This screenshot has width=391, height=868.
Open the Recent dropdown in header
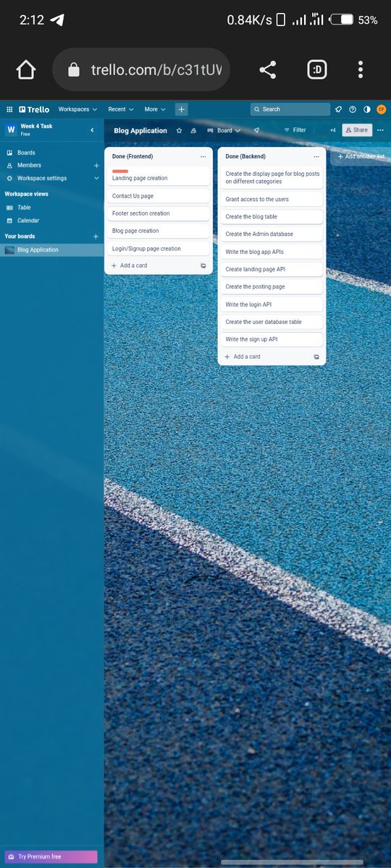tap(121, 109)
